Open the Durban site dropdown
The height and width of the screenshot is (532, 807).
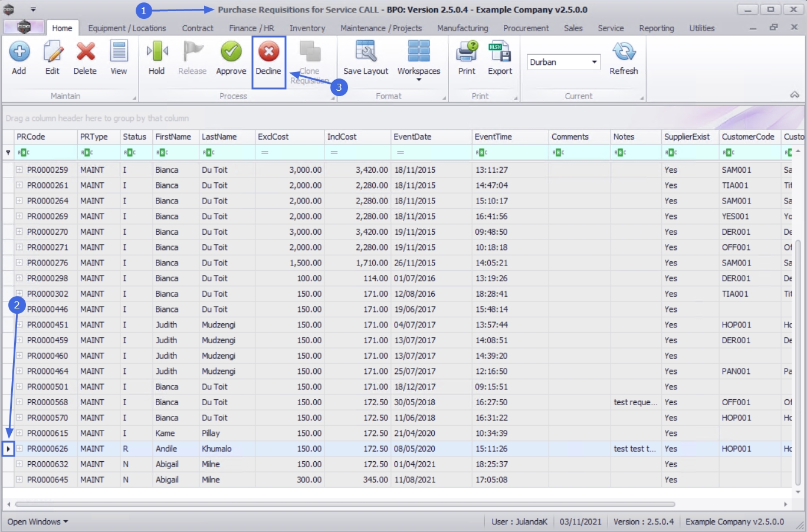(594, 62)
